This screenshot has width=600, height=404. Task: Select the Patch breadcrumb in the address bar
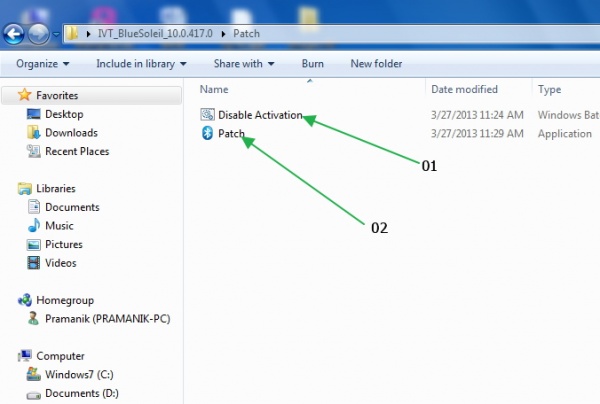(246, 34)
